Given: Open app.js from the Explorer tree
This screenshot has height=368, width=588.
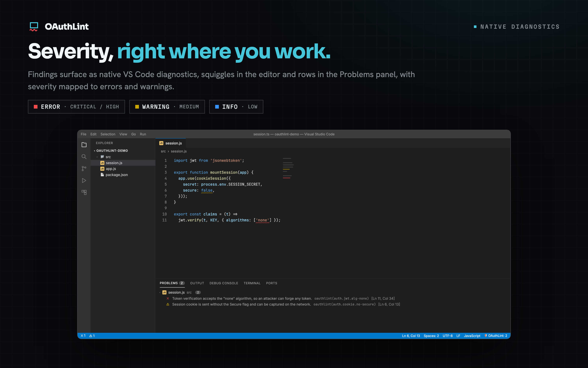Looking at the screenshot, I should pyautogui.click(x=123, y=169).
